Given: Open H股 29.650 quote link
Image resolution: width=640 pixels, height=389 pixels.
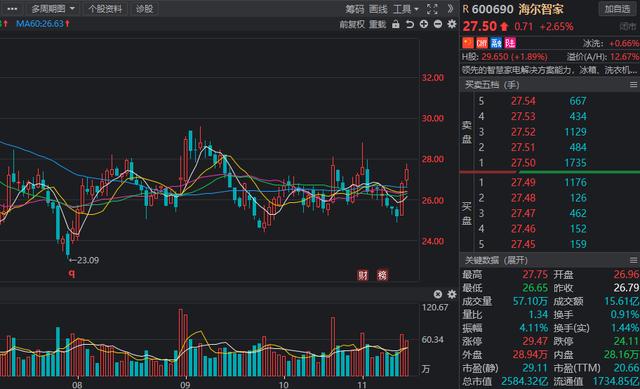Looking at the screenshot, I should point(504,57).
